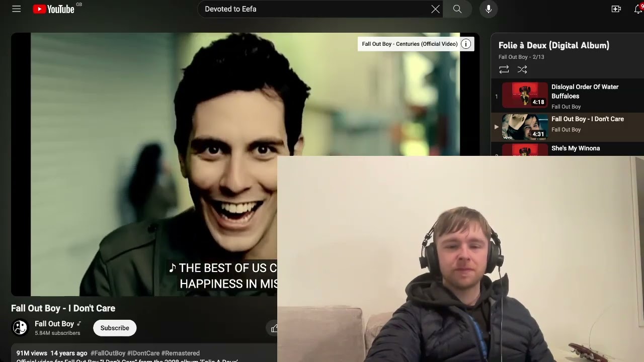Click the video title below the player

(63, 308)
